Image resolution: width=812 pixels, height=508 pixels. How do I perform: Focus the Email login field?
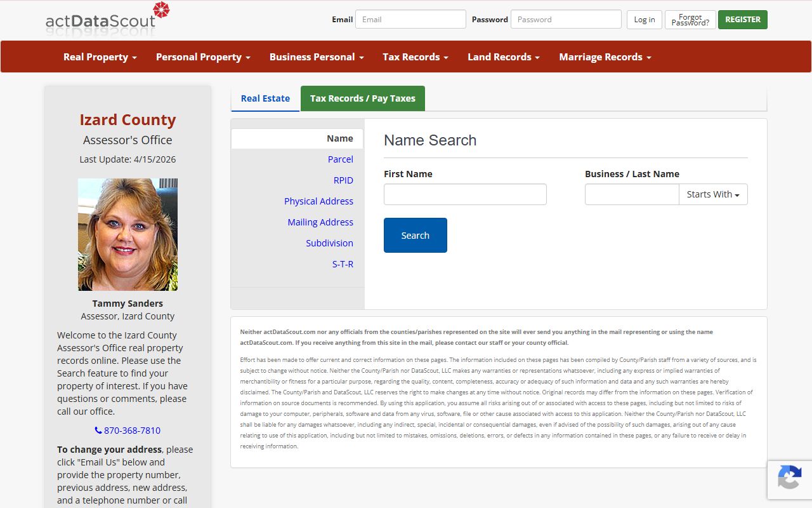click(x=410, y=19)
